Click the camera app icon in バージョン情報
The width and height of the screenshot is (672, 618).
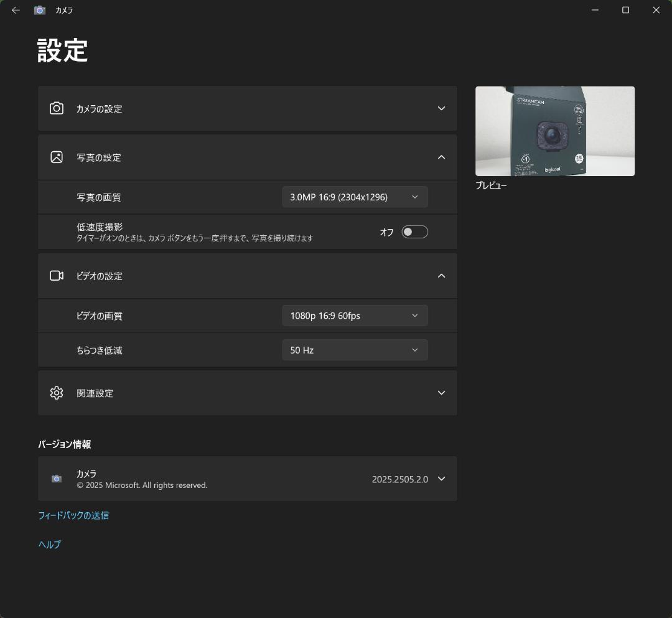(x=57, y=479)
